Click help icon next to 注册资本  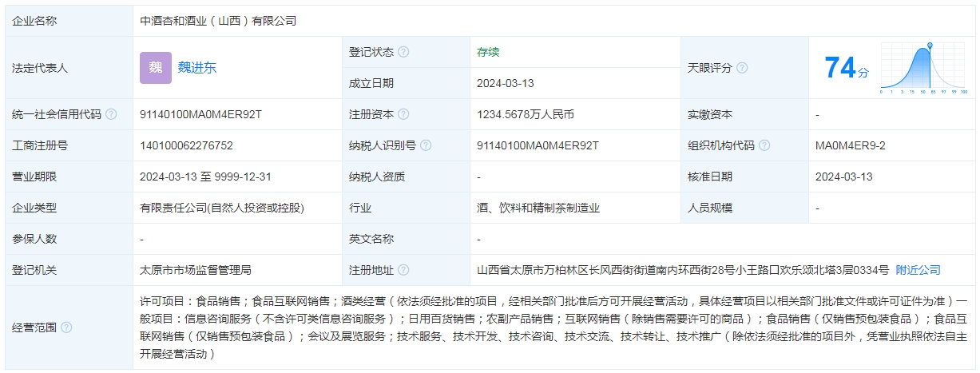[403, 114]
